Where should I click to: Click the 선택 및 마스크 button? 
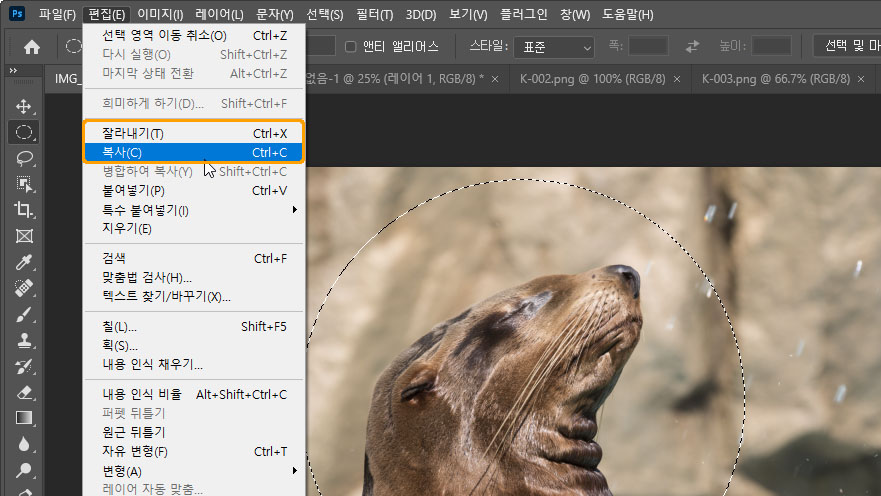point(847,46)
